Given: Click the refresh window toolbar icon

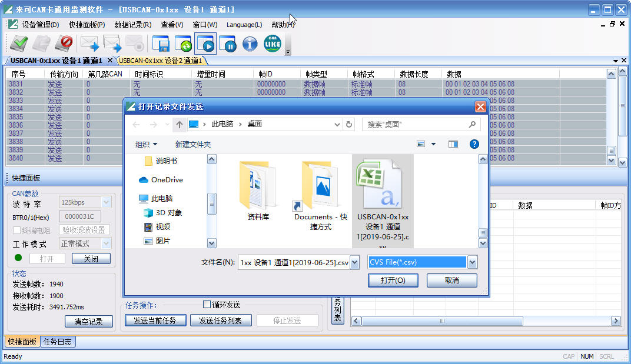Looking at the screenshot, I should click(x=183, y=44).
